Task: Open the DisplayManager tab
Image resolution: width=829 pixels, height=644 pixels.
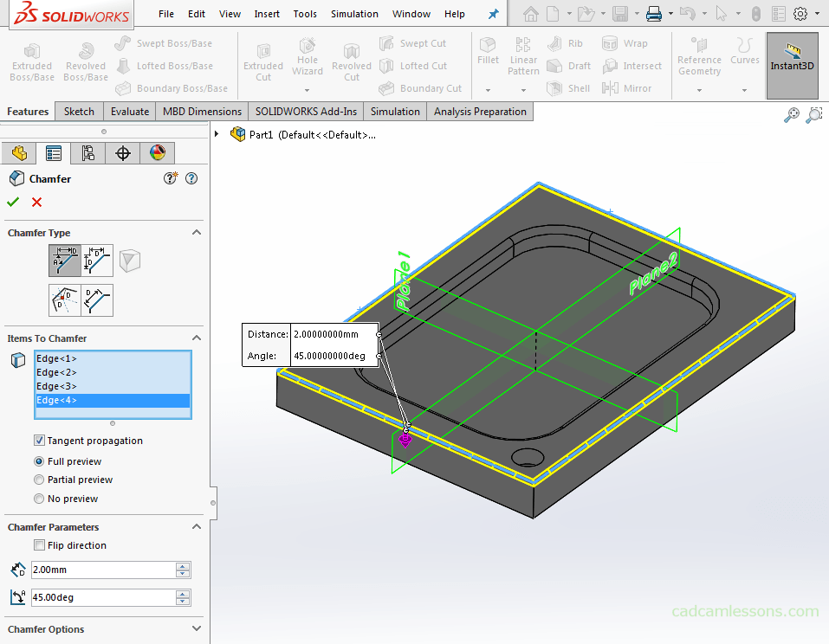Action: 157,153
